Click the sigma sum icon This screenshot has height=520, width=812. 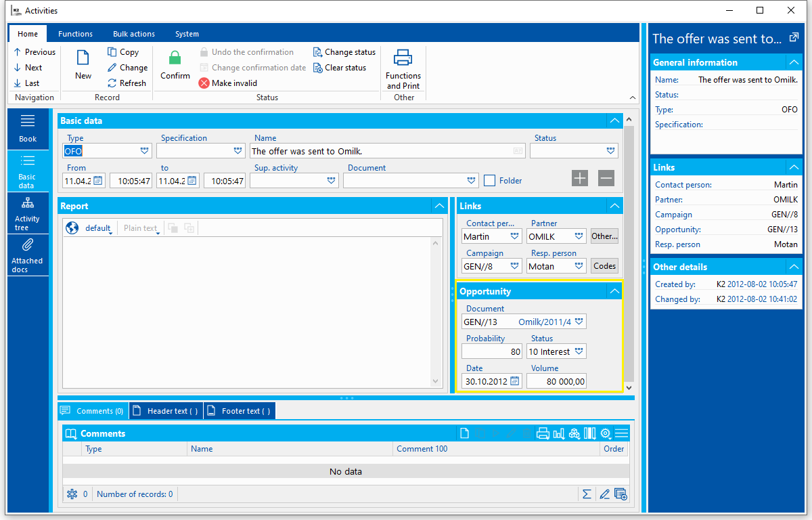pyautogui.click(x=587, y=494)
